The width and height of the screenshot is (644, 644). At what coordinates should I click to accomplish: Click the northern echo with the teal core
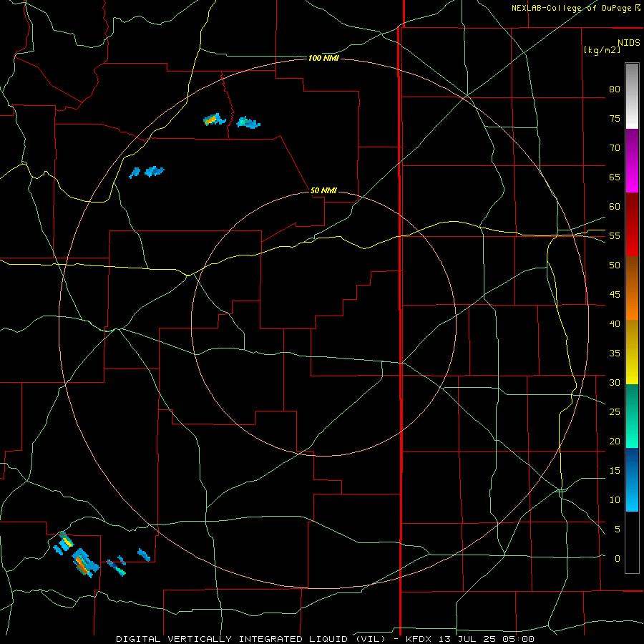click(248, 122)
